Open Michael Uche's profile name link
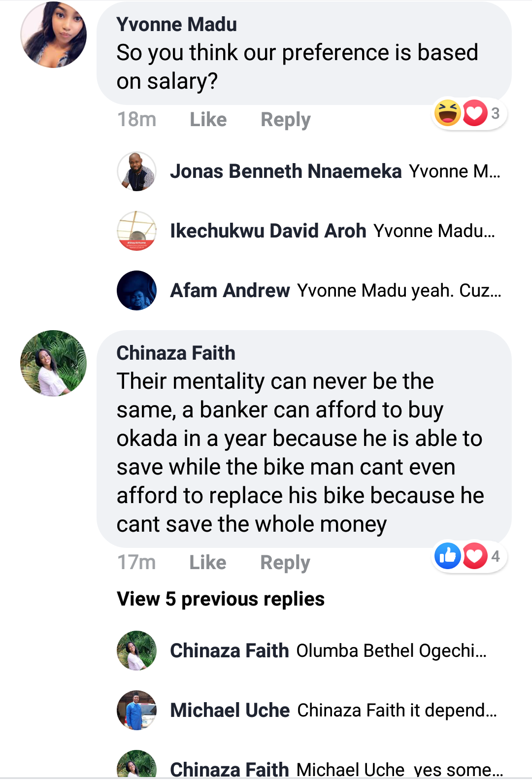This screenshot has height=780, width=532. [x=230, y=710]
